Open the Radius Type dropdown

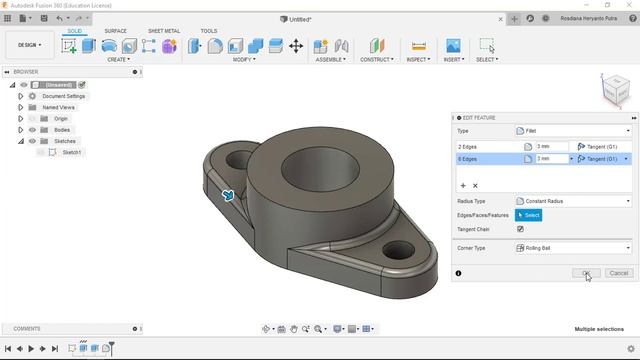pos(573,201)
